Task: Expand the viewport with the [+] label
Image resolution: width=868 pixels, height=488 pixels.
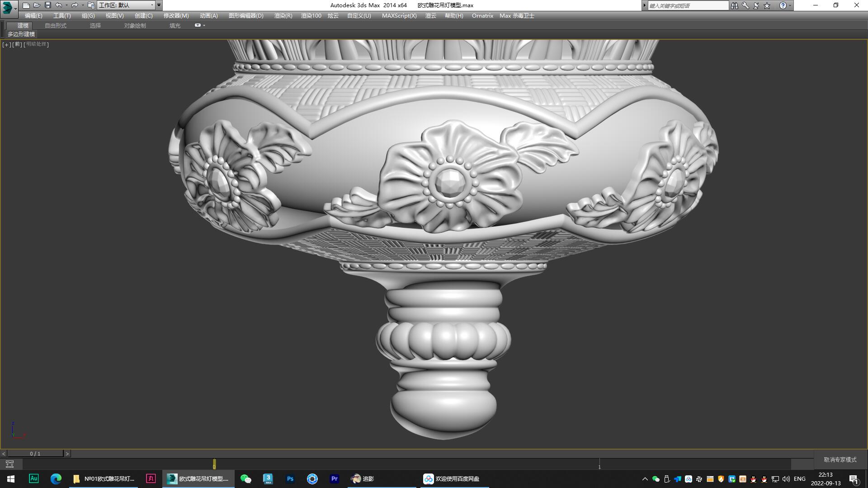Action: [x=6, y=45]
